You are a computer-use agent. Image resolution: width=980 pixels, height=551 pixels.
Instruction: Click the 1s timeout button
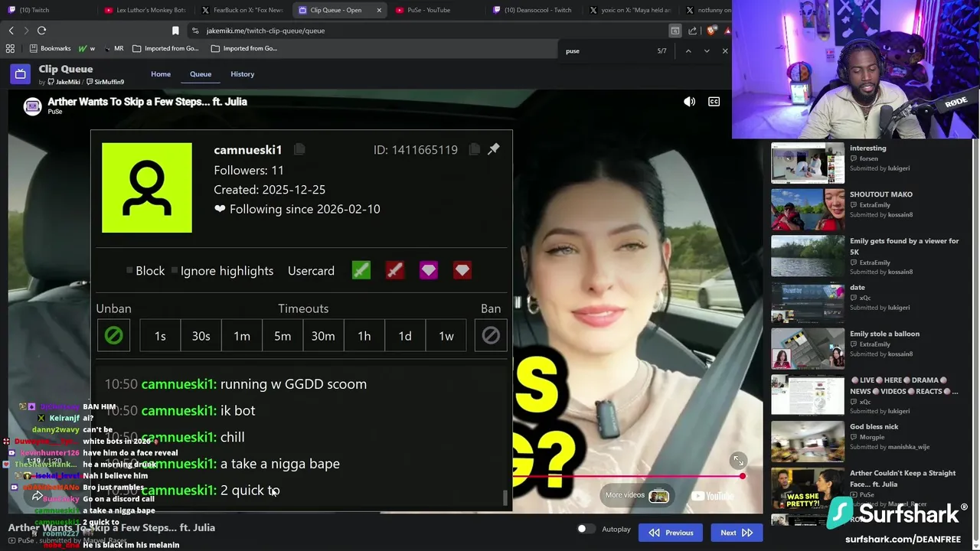pyautogui.click(x=160, y=336)
